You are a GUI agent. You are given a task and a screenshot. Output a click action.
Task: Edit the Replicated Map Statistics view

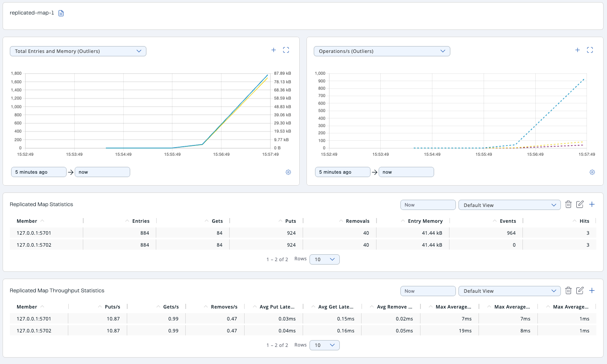[580, 204]
